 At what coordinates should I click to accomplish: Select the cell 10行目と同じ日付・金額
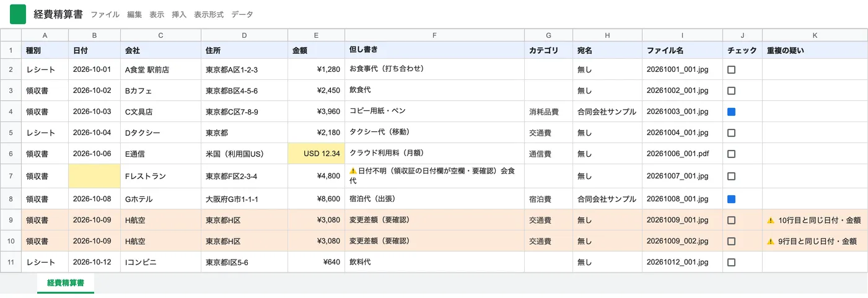click(815, 220)
